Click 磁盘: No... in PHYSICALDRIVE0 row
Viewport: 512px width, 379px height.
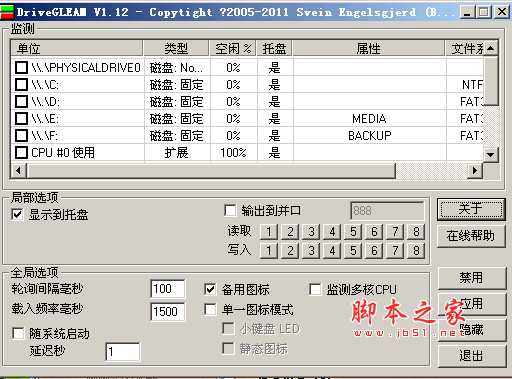(176, 68)
